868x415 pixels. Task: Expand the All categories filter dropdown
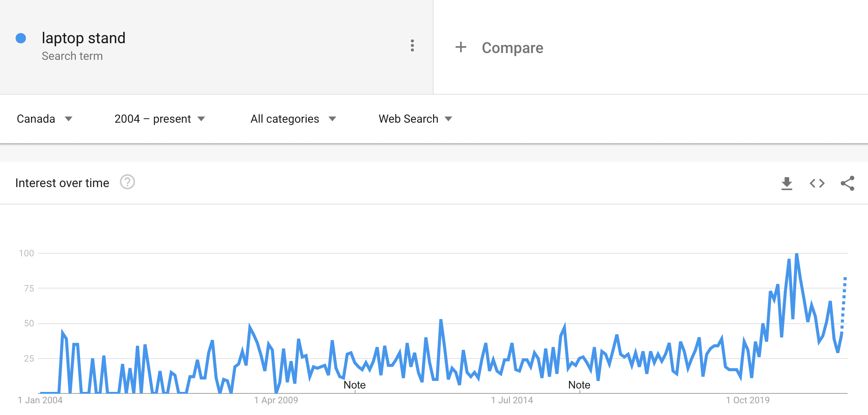click(293, 119)
